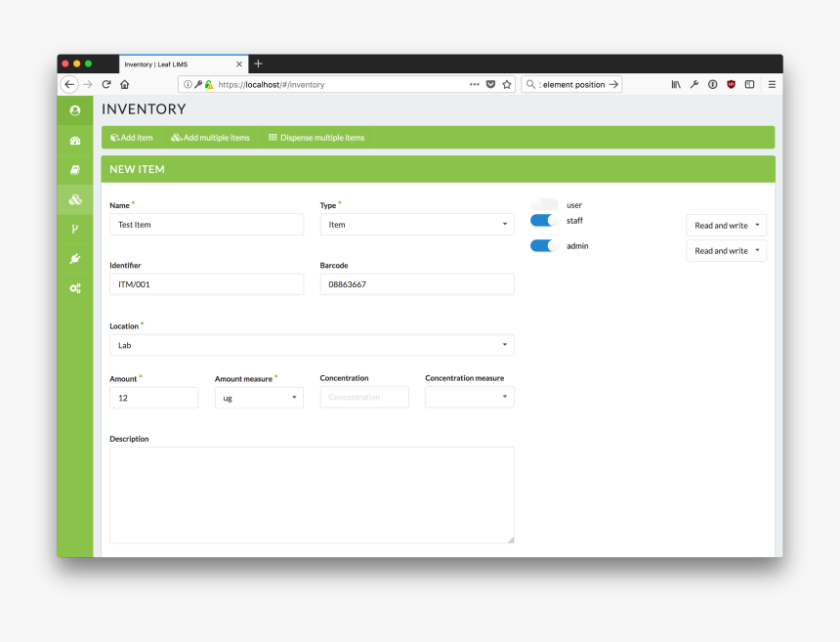Screen dimensions: 840x642
Task: Click the Add item button
Action: click(x=132, y=138)
